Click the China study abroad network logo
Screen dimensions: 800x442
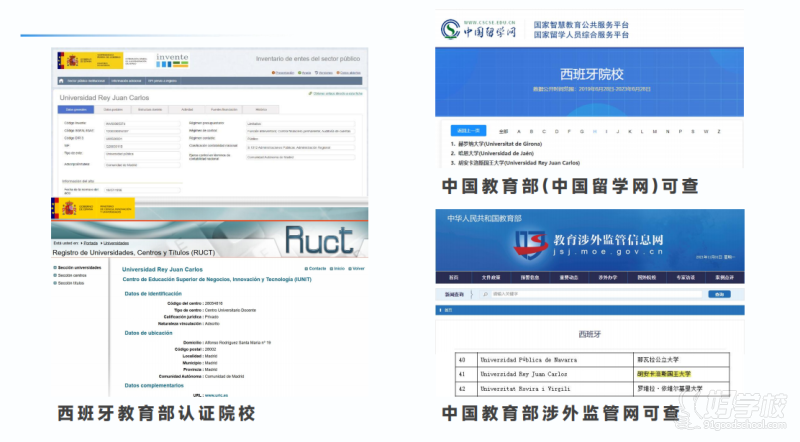(477, 29)
